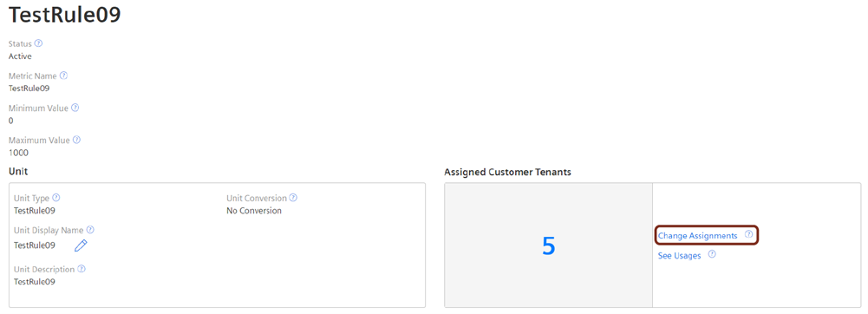This screenshot has width=868, height=314.
Task: Open the Change Assignments link
Action: pyautogui.click(x=697, y=236)
